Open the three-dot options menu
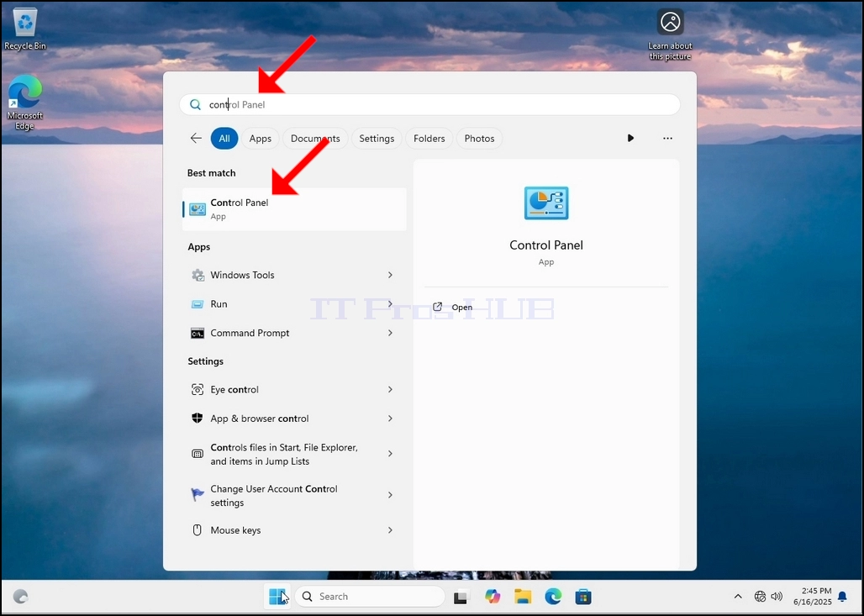Image resolution: width=864 pixels, height=616 pixels. tap(668, 139)
